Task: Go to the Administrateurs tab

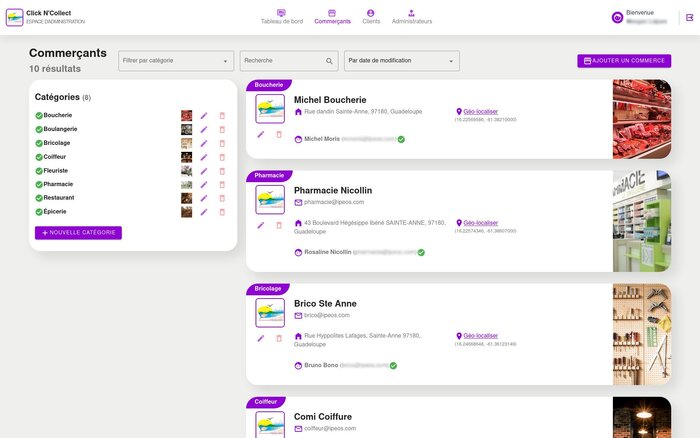Action: click(412, 17)
